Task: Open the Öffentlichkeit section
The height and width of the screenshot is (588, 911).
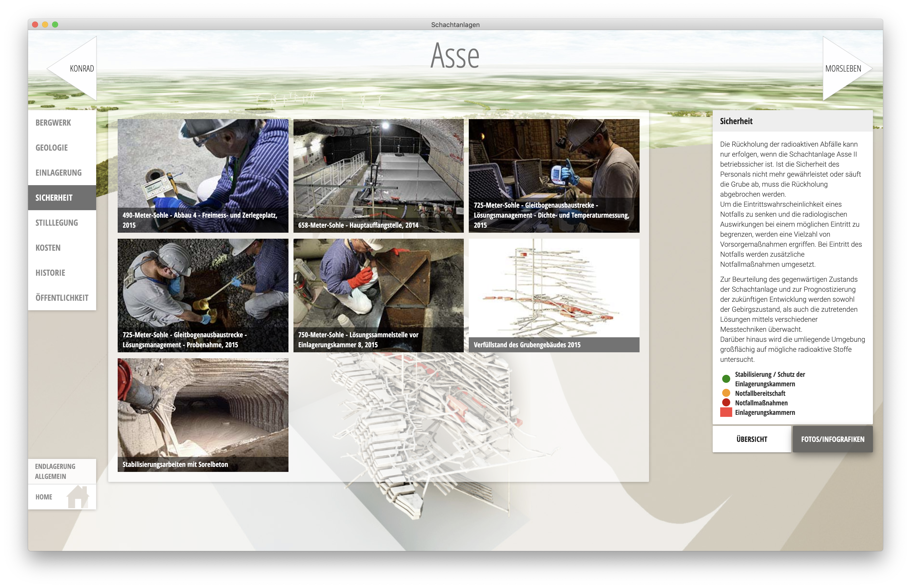Action: tap(62, 298)
